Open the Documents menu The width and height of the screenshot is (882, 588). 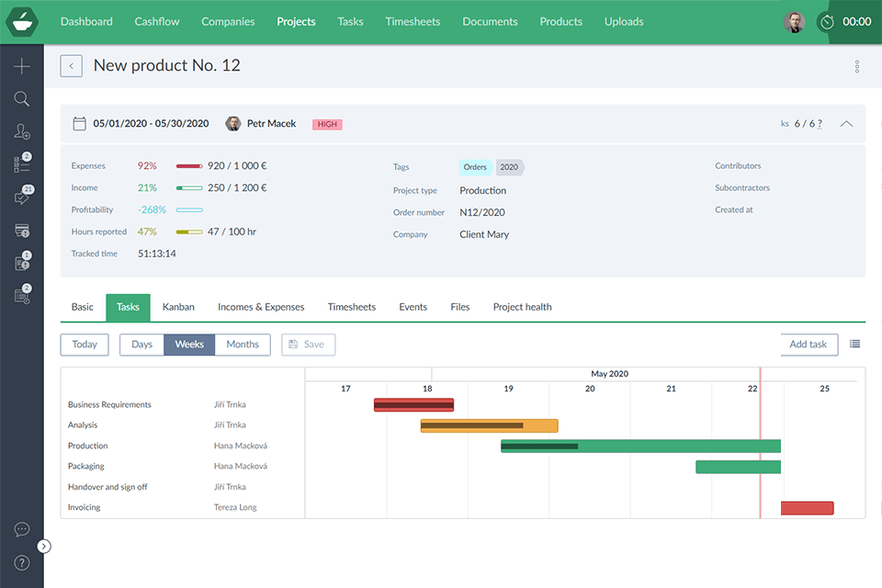coord(490,21)
